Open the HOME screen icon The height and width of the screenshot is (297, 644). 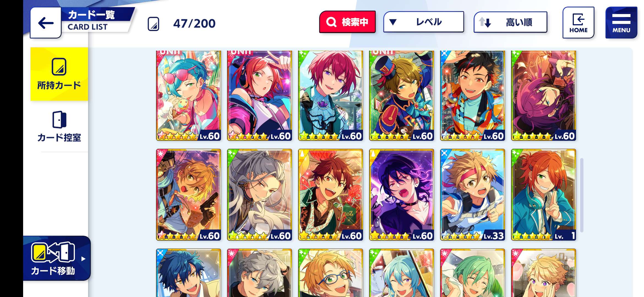(578, 23)
